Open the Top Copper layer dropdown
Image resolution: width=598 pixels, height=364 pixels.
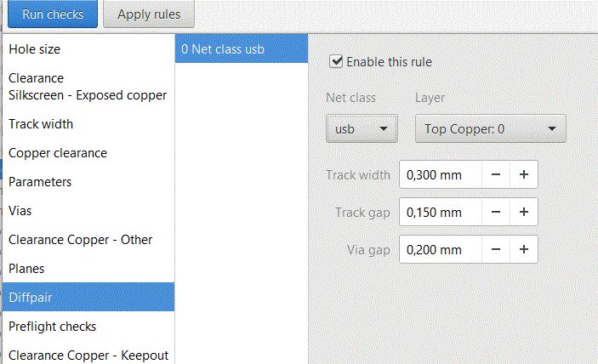(490, 129)
